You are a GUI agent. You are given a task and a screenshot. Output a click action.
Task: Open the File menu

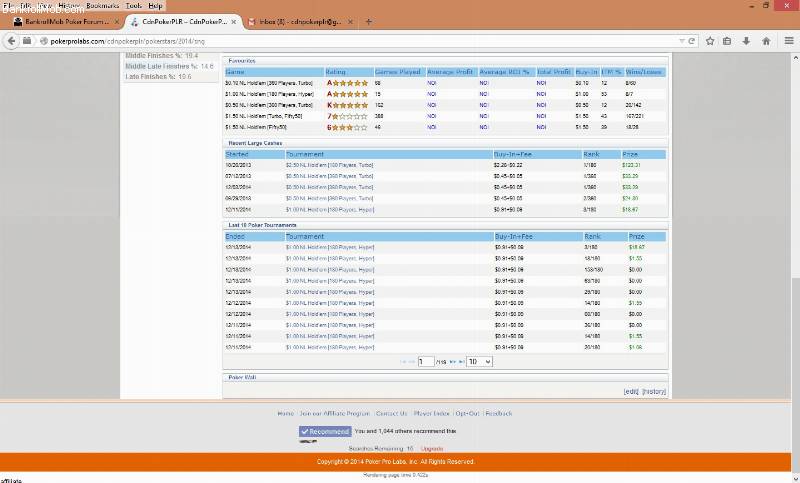(9, 6)
